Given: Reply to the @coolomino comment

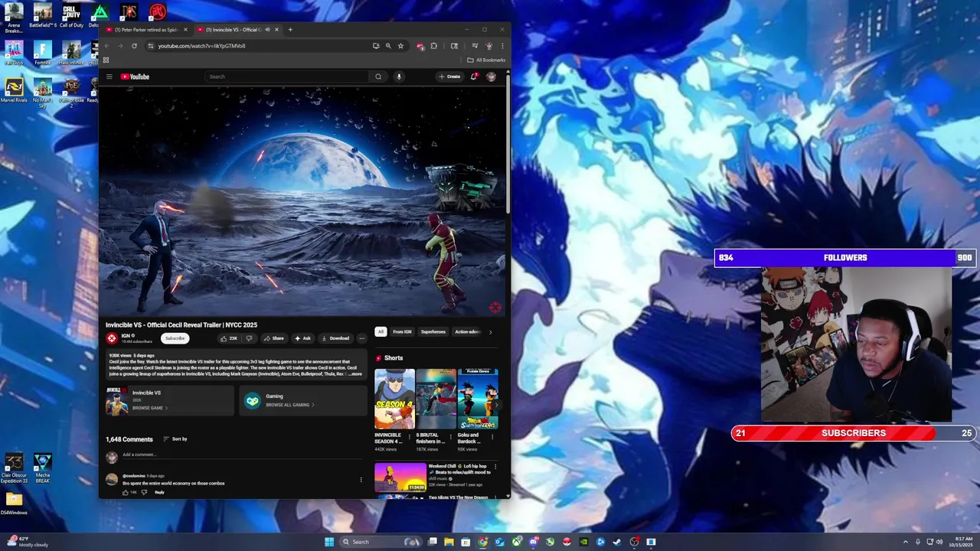Looking at the screenshot, I should point(159,492).
